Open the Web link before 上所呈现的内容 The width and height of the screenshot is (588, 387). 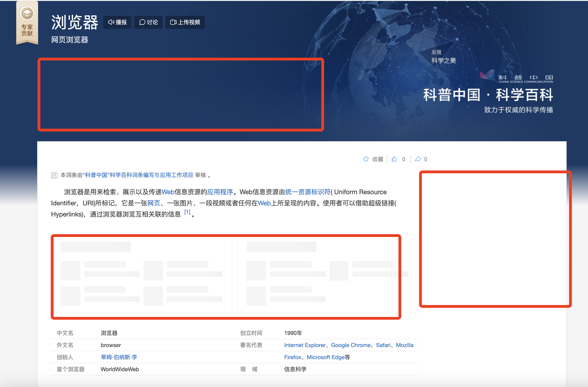coord(264,203)
